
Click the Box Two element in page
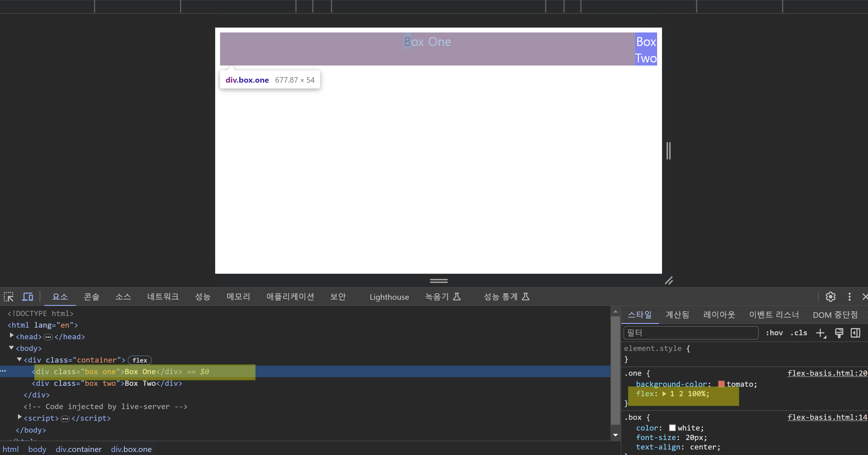pos(646,50)
